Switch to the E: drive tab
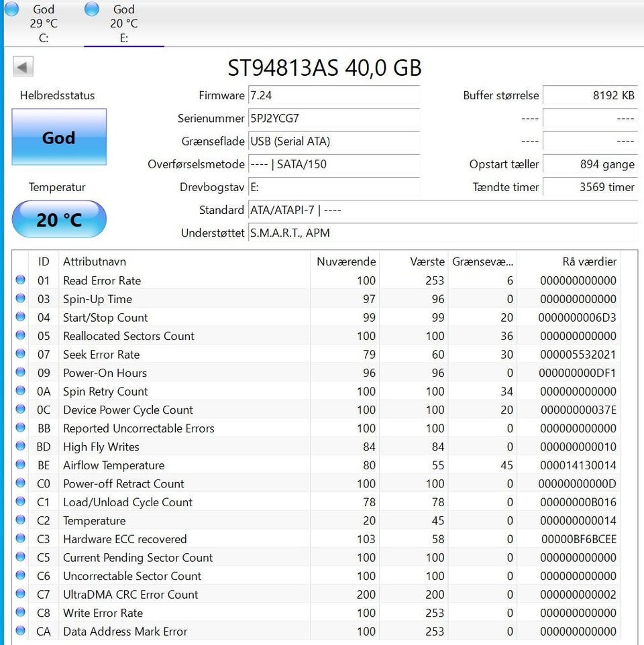The image size is (644, 645). (x=124, y=23)
